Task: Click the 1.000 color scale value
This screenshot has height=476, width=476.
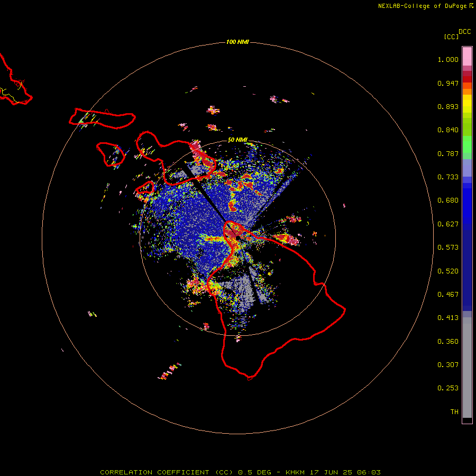Action: pos(448,59)
